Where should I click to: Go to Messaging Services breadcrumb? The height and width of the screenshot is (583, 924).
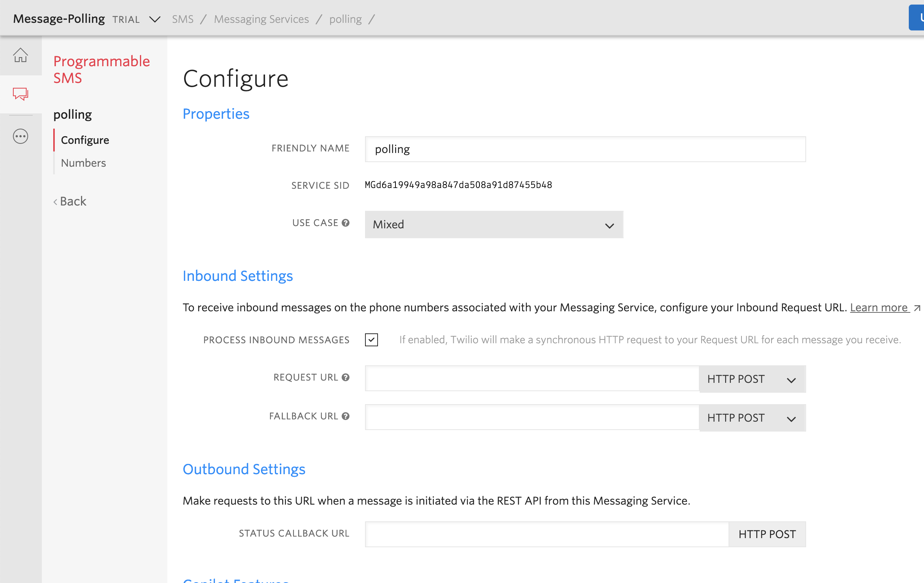[261, 19]
